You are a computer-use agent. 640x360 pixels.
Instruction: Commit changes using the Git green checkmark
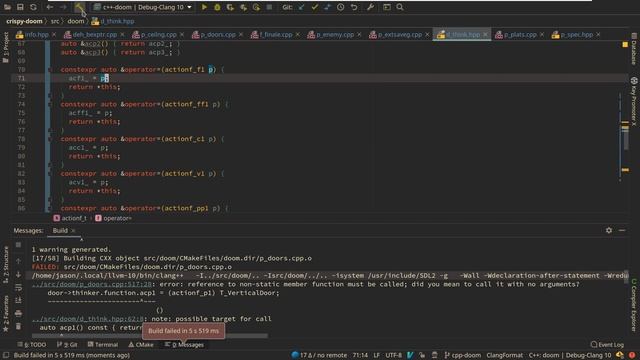click(314, 7)
